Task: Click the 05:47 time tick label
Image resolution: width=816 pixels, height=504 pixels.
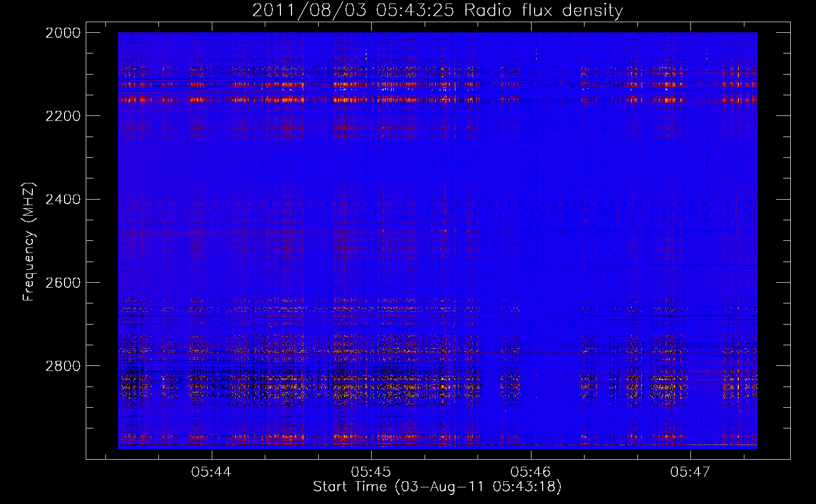Action: pos(690,472)
